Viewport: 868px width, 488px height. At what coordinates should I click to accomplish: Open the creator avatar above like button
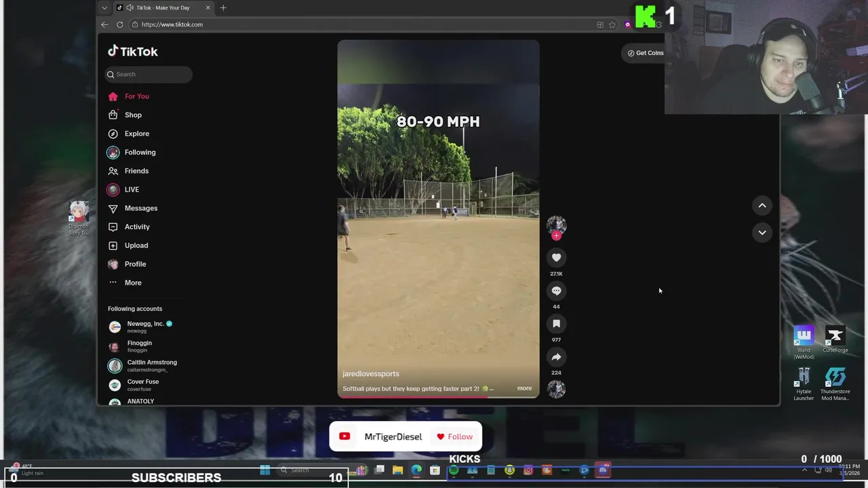pos(556,225)
